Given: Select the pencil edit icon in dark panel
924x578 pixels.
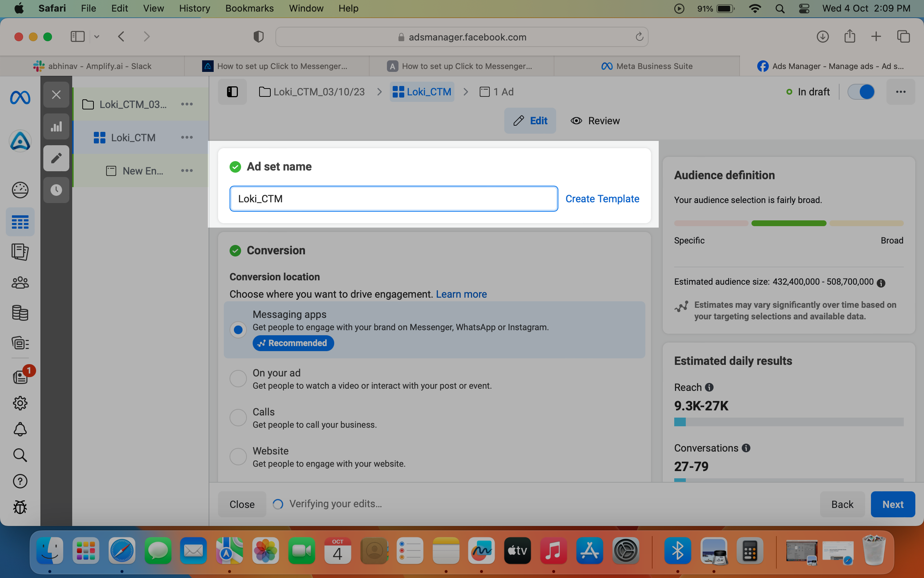Looking at the screenshot, I should [x=56, y=158].
